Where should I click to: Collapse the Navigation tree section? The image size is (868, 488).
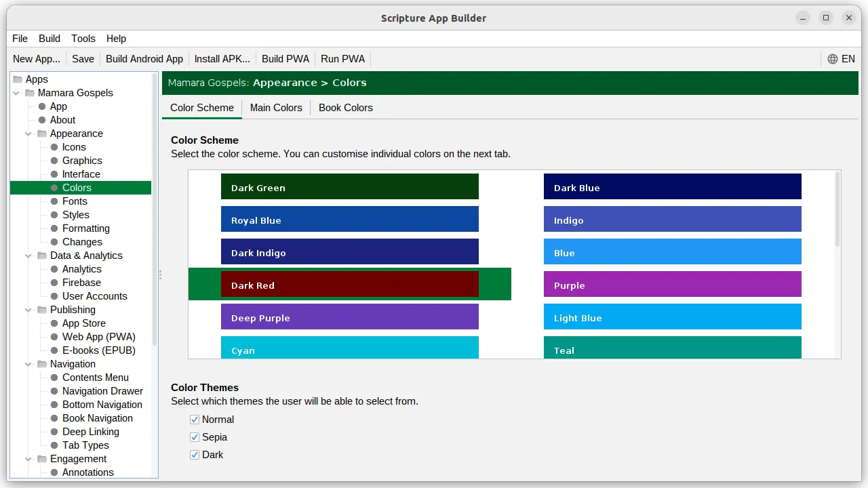[x=28, y=364]
